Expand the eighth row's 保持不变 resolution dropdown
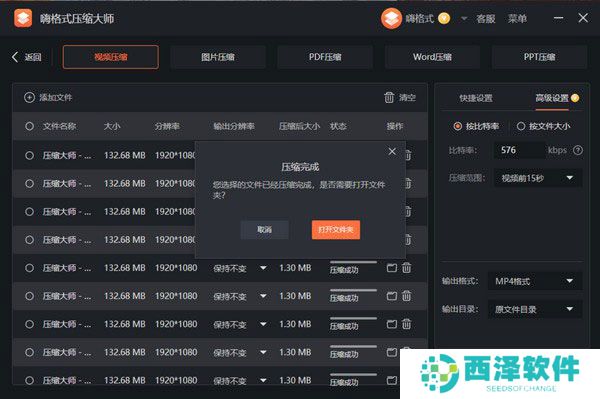 [x=263, y=352]
